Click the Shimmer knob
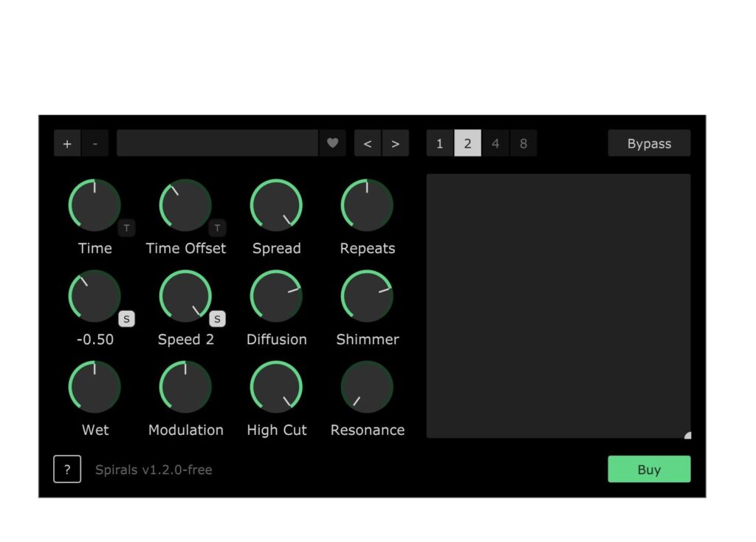 pyautogui.click(x=367, y=295)
